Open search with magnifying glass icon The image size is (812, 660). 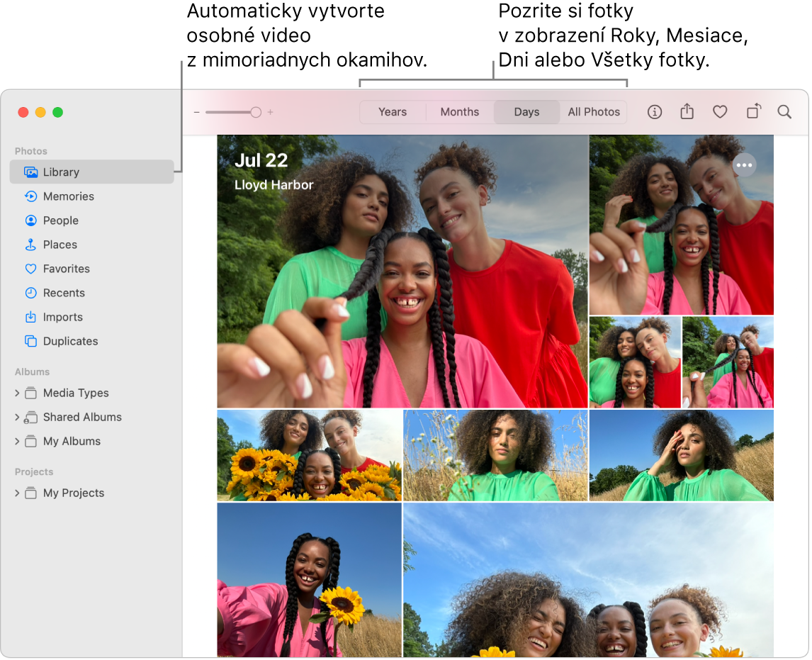(x=784, y=112)
